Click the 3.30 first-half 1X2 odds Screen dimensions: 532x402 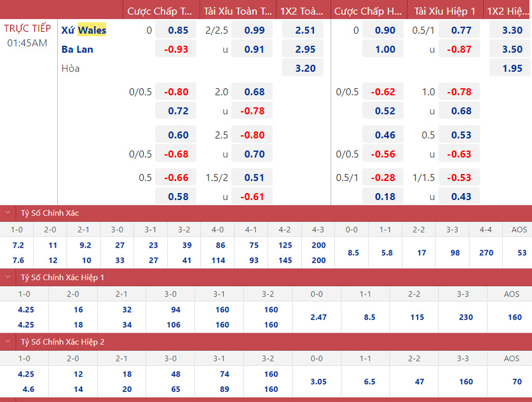pyautogui.click(x=512, y=30)
